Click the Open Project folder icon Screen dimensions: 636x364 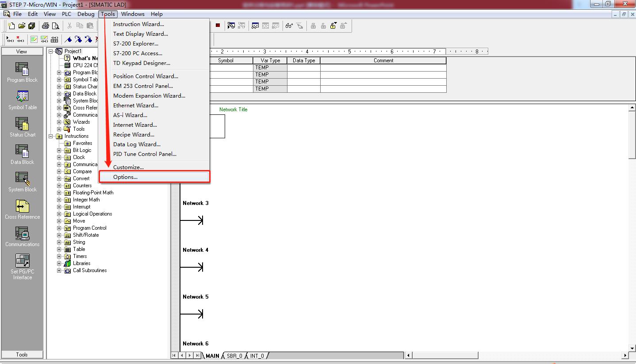click(x=21, y=26)
